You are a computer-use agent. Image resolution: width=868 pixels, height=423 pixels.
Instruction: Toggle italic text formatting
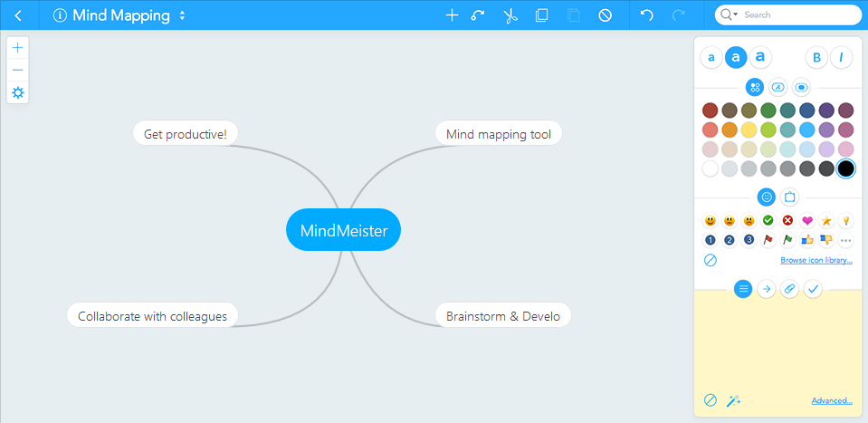tap(842, 57)
